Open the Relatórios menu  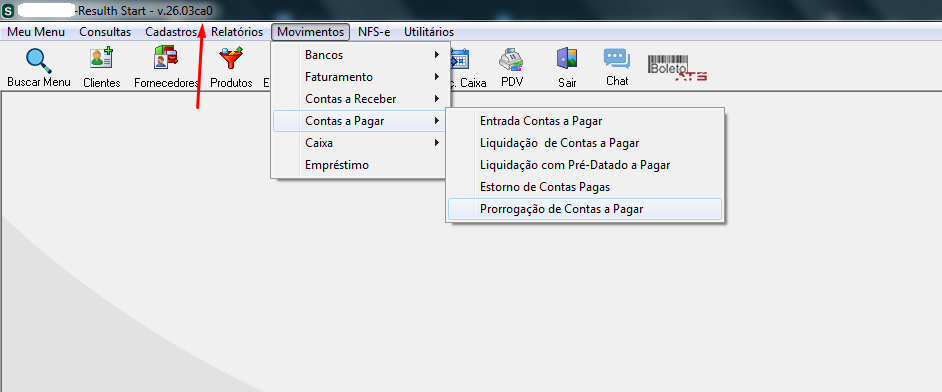237,32
